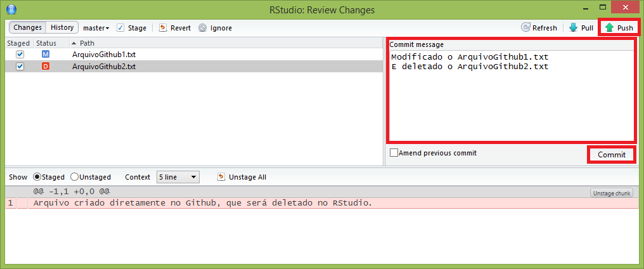Click the Modified status icon of ArquivoGithub1.txt
Screen dimensions: 644x269
coord(45,55)
